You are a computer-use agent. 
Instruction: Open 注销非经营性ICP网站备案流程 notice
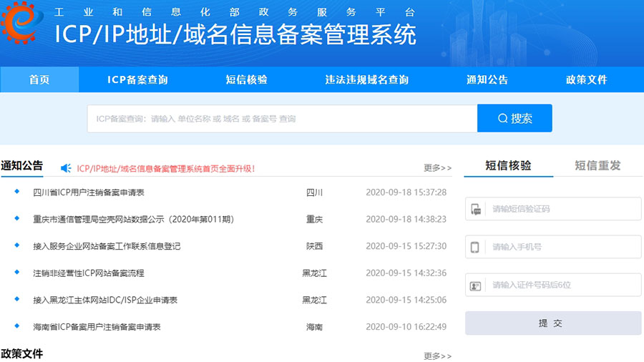tap(89, 273)
